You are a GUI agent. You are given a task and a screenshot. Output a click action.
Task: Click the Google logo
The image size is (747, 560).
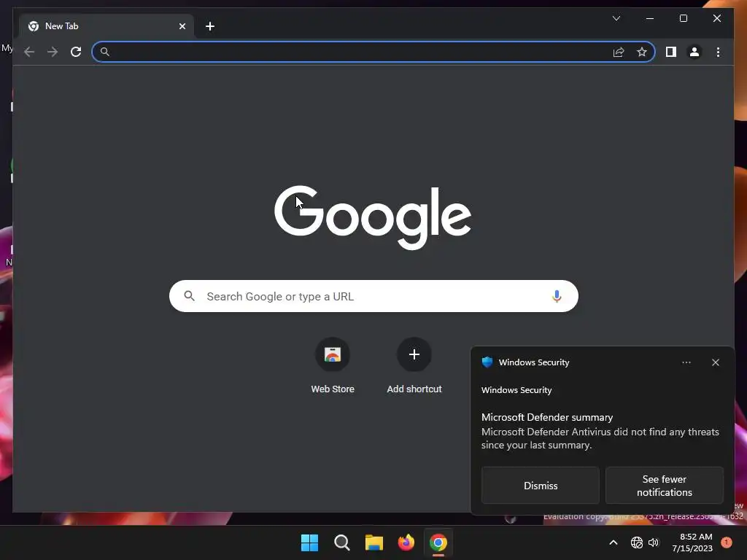[x=373, y=217]
